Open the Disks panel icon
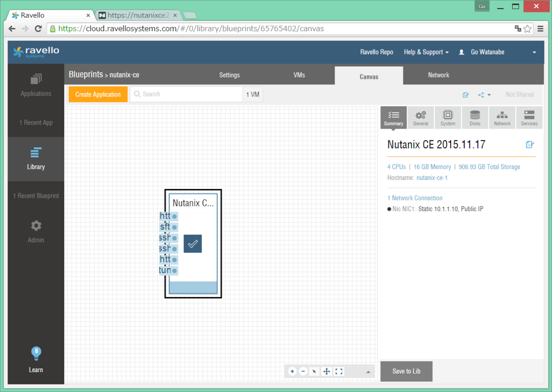This screenshot has width=552, height=392. [475, 117]
